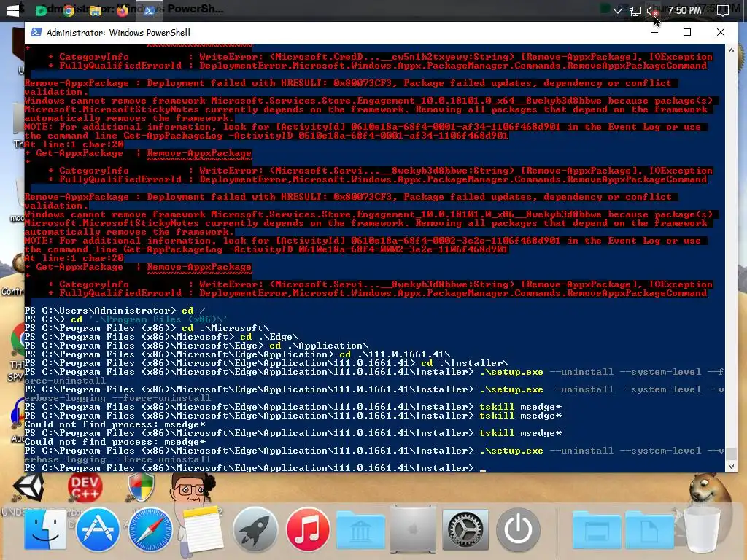Launch Google Chrome from the taskbar
The image size is (747, 560).
pyautogui.click(x=69, y=10)
